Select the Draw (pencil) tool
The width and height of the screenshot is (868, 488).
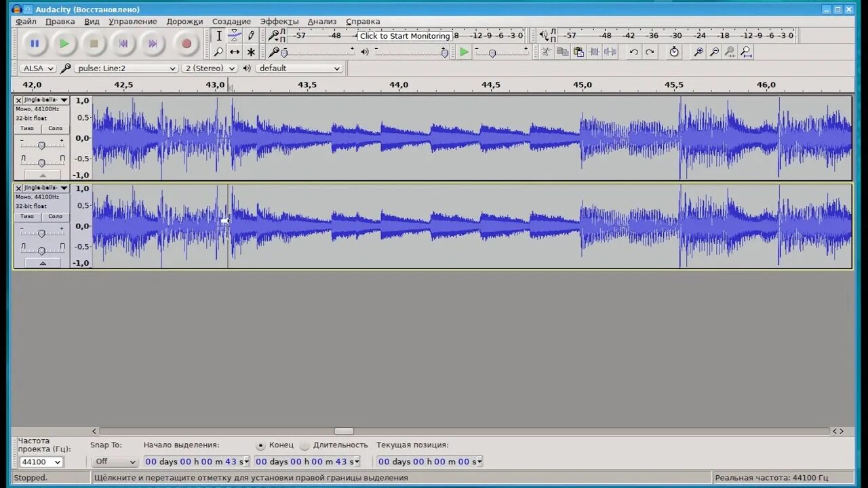click(x=251, y=36)
